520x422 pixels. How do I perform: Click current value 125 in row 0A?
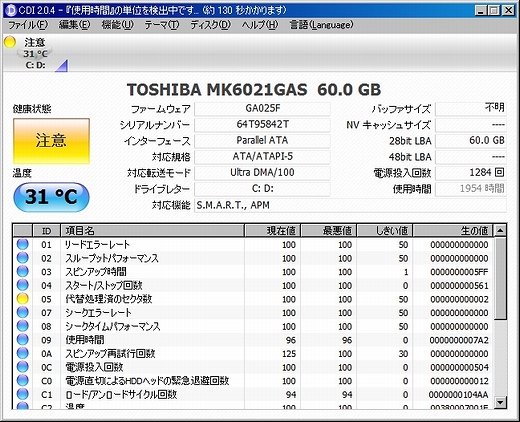tap(289, 354)
